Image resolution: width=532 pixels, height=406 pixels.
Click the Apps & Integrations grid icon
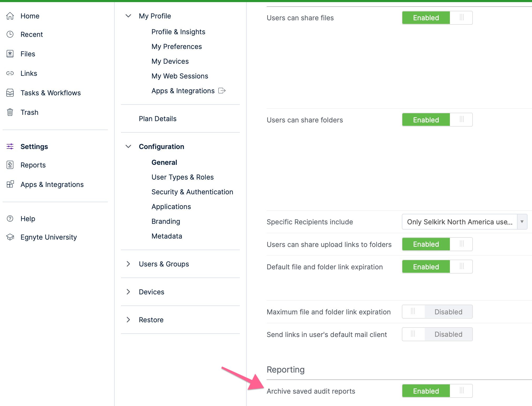click(x=10, y=184)
